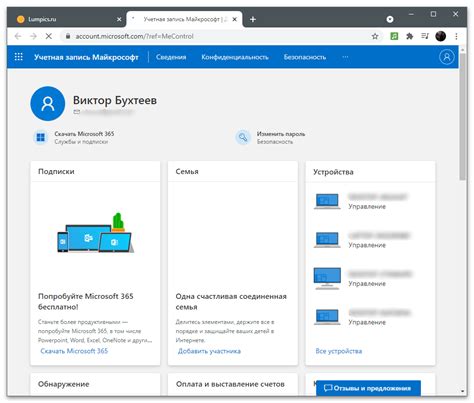
Task: Open a new tab with the plus button
Action: 253,19
